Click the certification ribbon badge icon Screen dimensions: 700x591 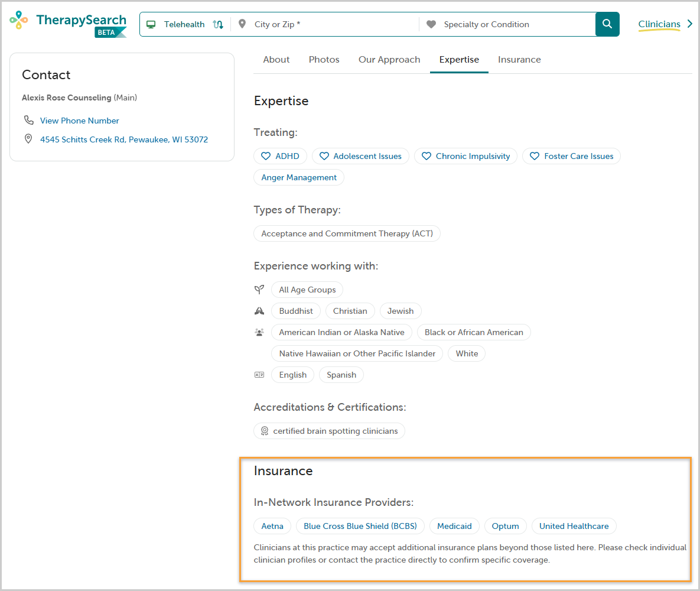264,431
